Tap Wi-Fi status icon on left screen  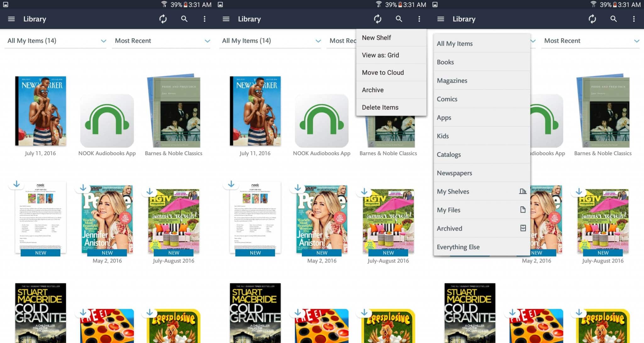click(x=164, y=4)
